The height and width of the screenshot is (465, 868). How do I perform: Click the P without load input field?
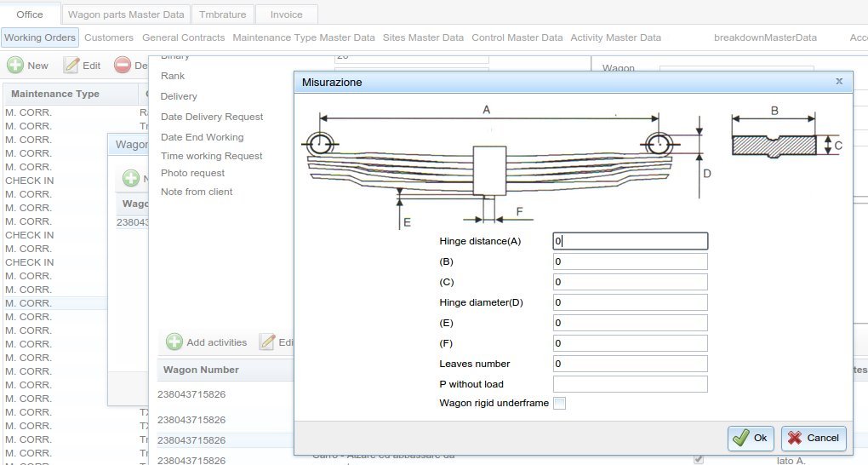tap(630, 384)
